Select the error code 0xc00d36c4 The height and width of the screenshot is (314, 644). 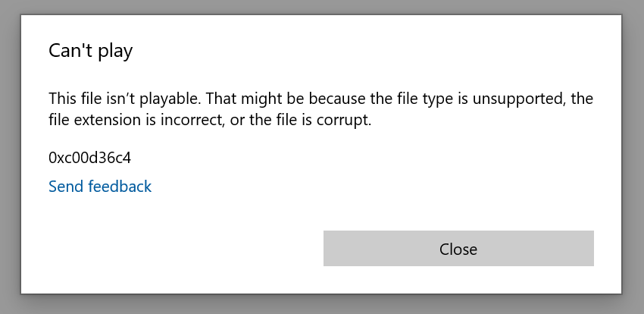(x=89, y=158)
